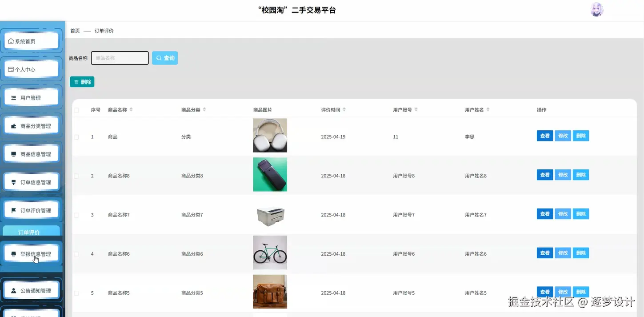Collapse 订单评价管理 sidebar menu
Image resolution: width=644 pixels, height=317 pixels.
[x=31, y=211]
